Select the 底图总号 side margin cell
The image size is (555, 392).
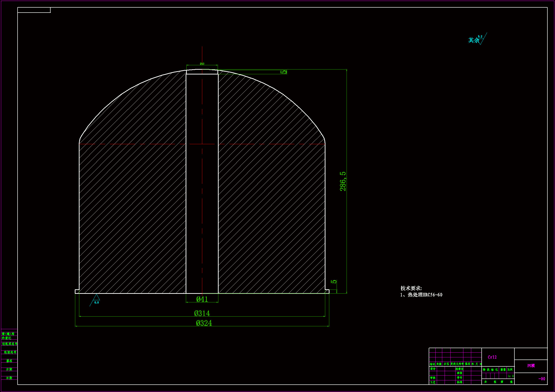pyautogui.click(x=10, y=352)
